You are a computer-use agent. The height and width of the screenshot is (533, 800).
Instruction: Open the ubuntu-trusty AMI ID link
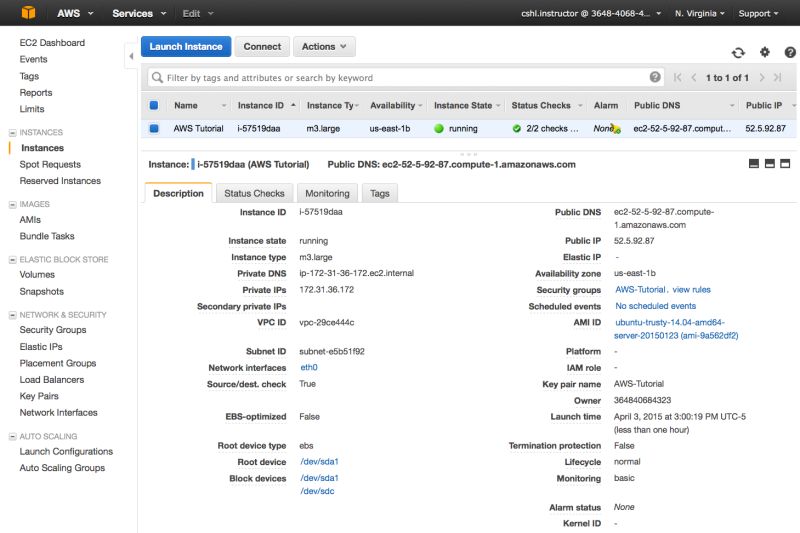click(x=676, y=329)
